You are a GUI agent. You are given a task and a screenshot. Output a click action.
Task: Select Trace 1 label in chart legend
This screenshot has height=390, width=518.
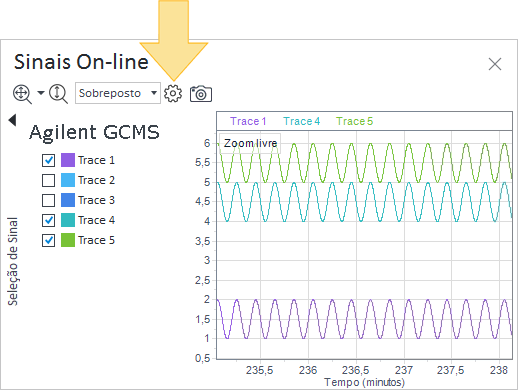click(x=248, y=121)
